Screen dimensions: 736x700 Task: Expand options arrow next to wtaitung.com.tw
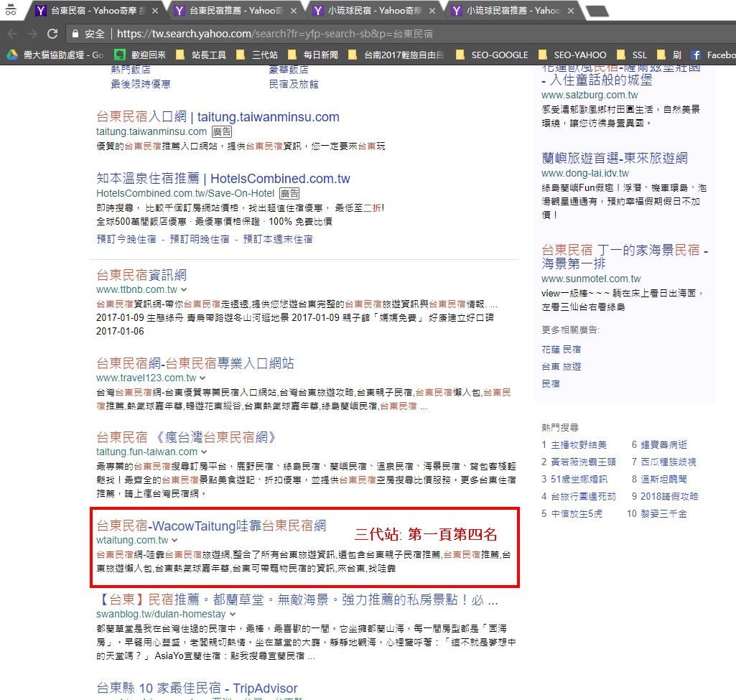pyautogui.click(x=174, y=541)
